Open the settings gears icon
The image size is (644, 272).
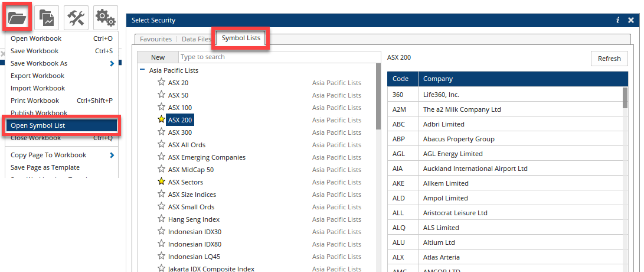106,18
